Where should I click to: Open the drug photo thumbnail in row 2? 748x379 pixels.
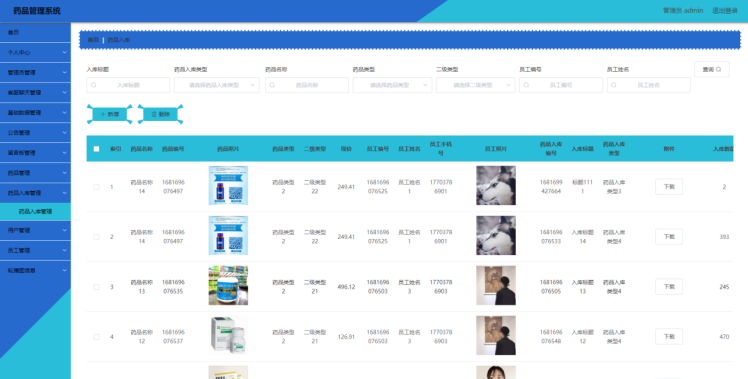(228, 235)
